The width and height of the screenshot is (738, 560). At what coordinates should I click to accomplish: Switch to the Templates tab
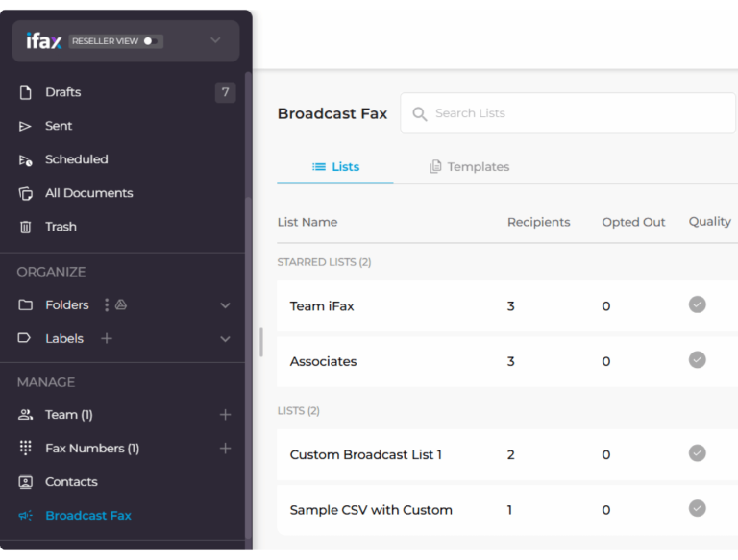pyautogui.click(x=469, y=166)
